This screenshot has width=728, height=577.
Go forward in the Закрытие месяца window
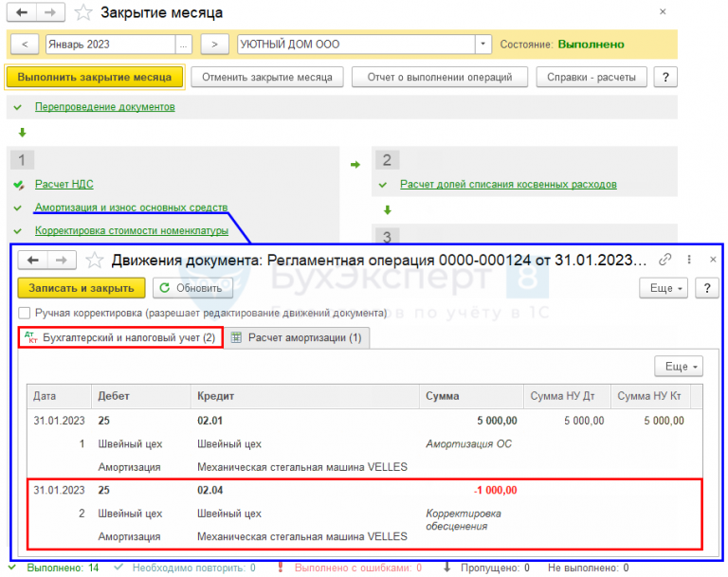click(x=50, y=12)
